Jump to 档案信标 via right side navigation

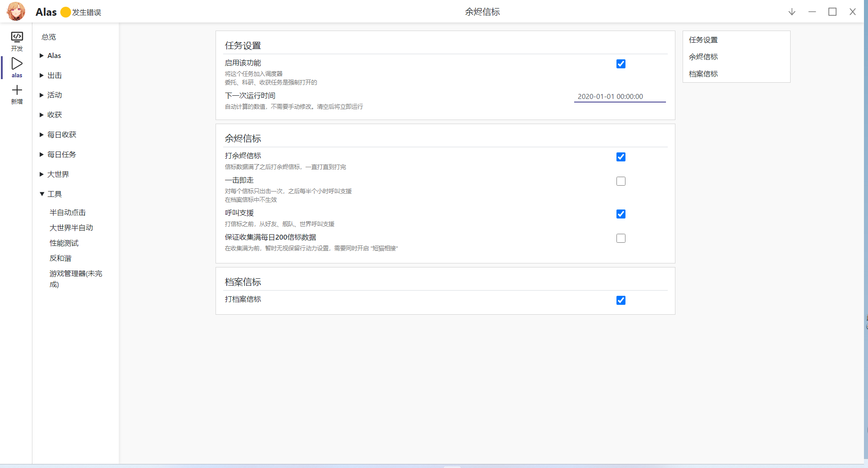pos(703,74)
